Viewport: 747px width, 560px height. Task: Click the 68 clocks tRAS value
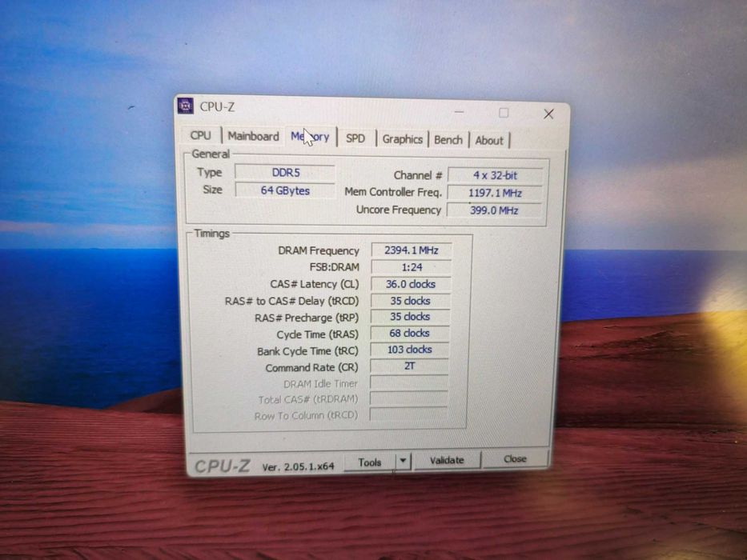(410, 333)
